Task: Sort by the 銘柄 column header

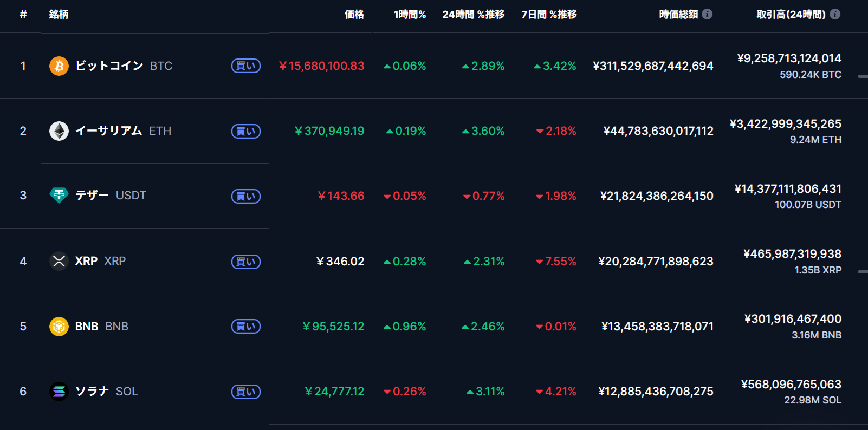Action: click(59, 15)
